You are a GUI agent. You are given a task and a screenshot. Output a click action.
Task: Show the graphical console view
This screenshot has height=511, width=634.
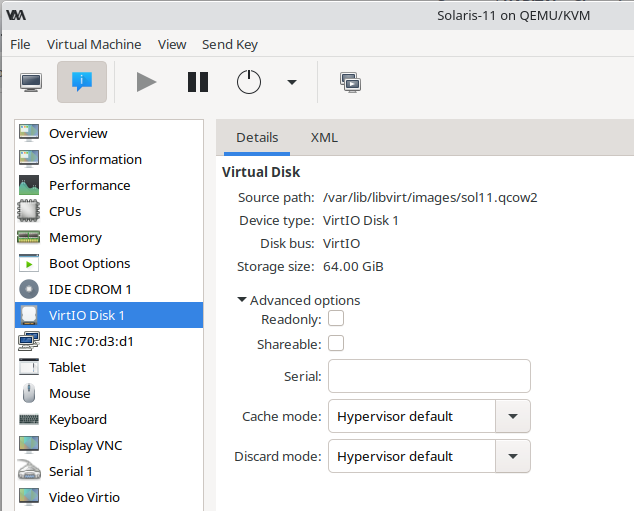point(31,82)
